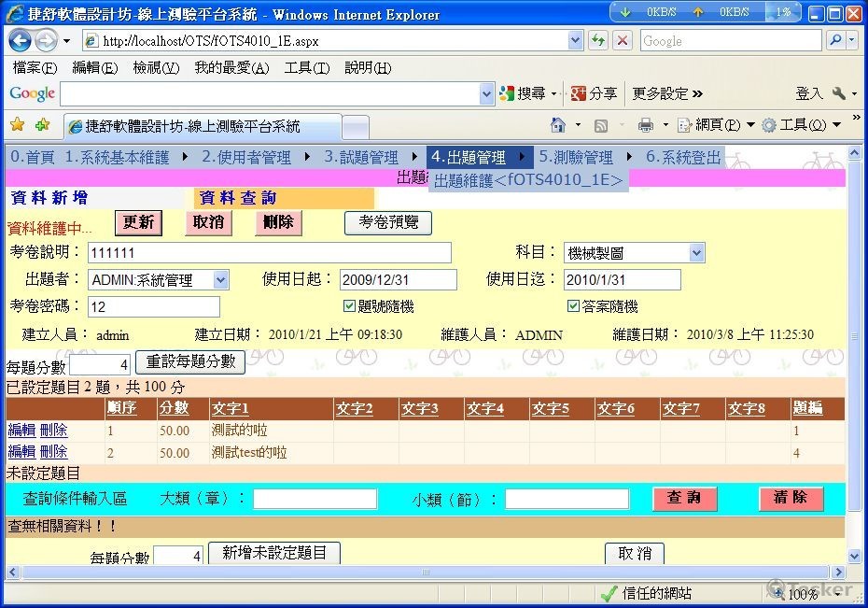This screenshot has height=608, width=868.
Task: Click the browser Back arrow button
Action: (21, 41)
